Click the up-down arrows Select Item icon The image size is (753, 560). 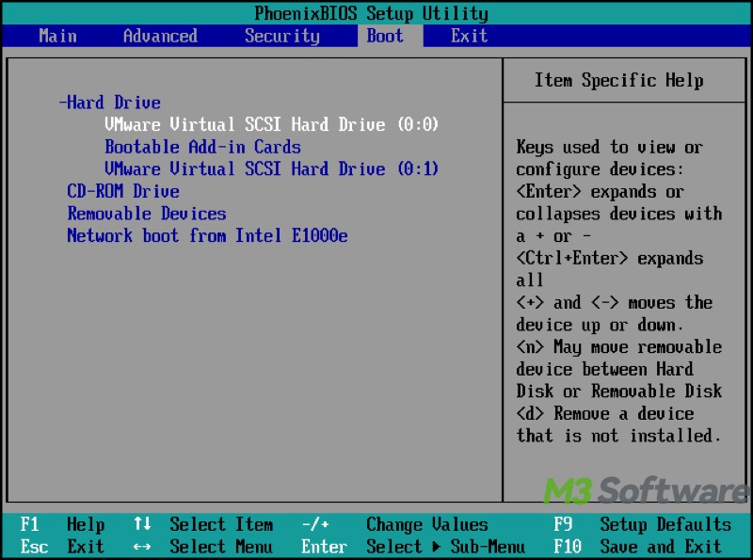point(142,524)
